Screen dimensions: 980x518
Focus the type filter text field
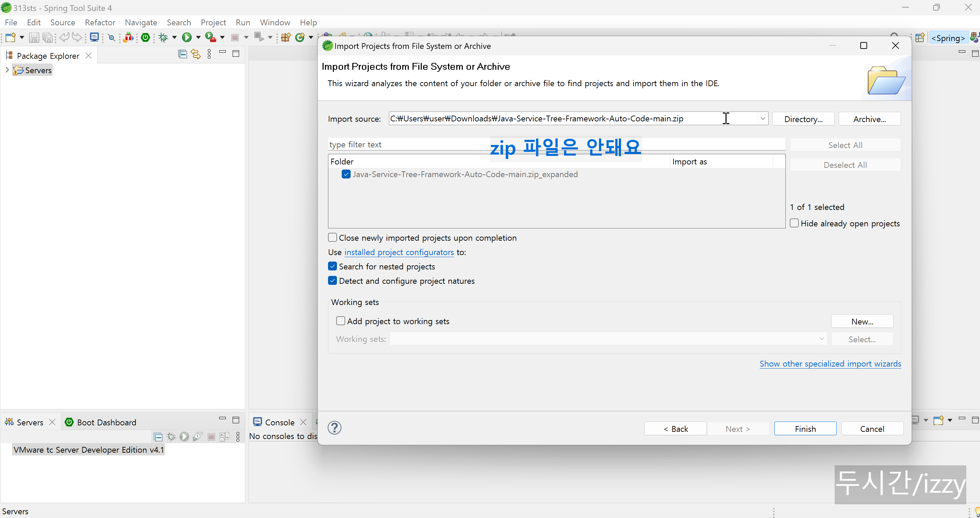556,145
